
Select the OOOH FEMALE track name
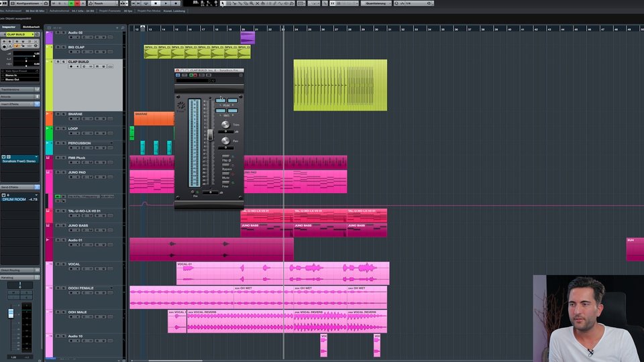tap(81, 288)
